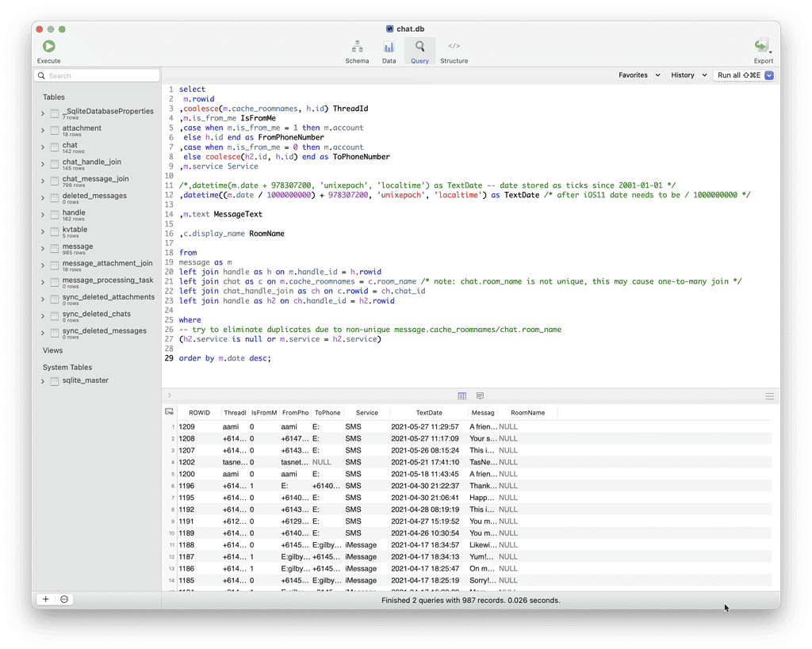Select cell 2021-04-30 21:22:37

click(425, 486)
